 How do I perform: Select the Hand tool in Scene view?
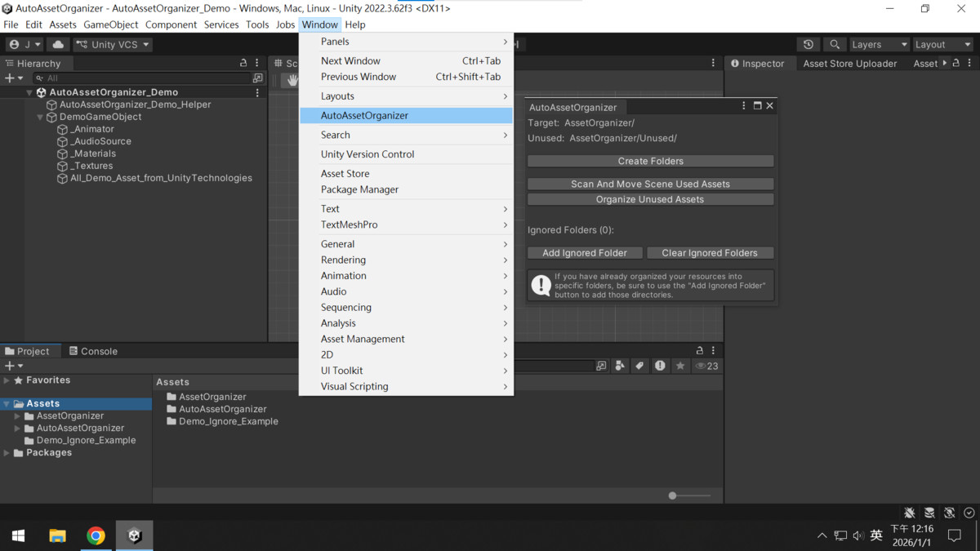tap(292, 80)
